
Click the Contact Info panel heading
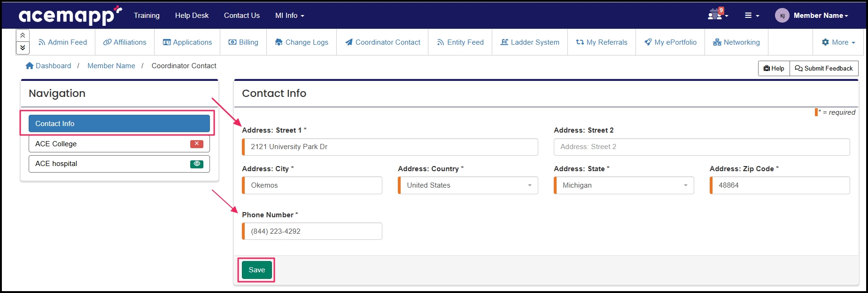coord(274,94)
